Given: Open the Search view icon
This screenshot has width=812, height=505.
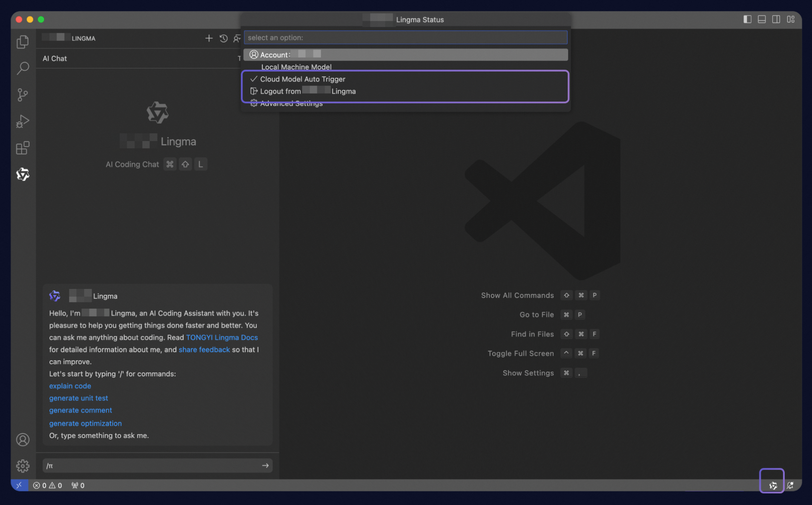Looking at the screenshot, I should click(x=23, y=68).
